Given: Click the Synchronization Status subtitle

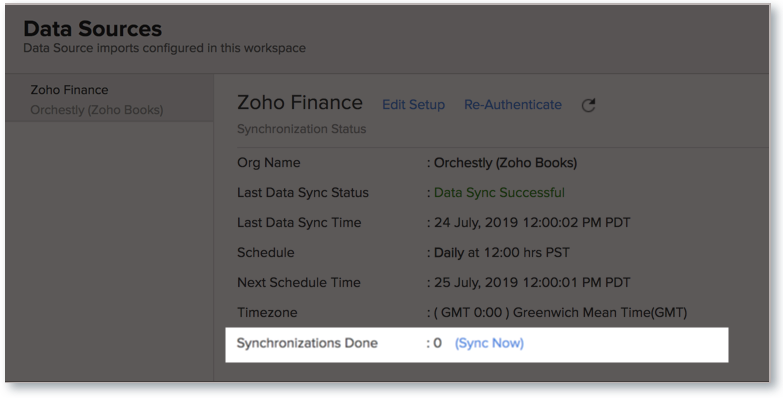Looking at the screenshot, I should click(x=302, y=129).
